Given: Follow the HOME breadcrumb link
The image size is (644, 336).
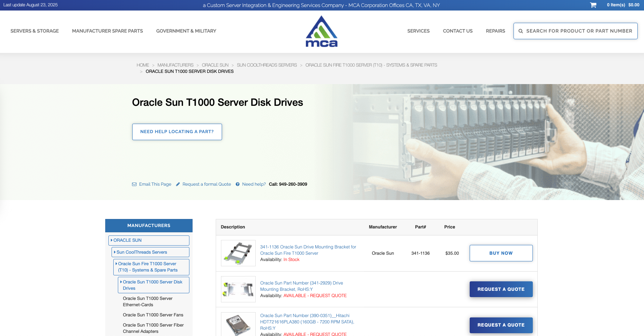Looking at the screenshot, I should pos(143,65).
